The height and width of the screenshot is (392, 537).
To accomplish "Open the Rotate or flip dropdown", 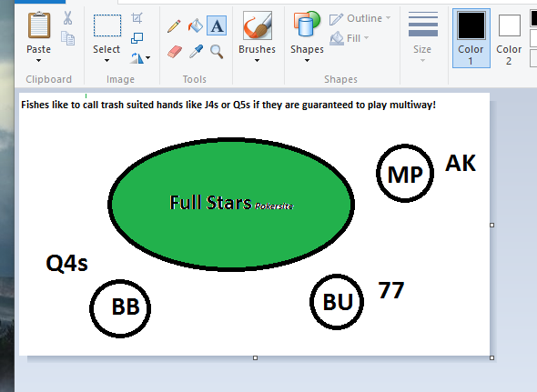I will point(140,58).
